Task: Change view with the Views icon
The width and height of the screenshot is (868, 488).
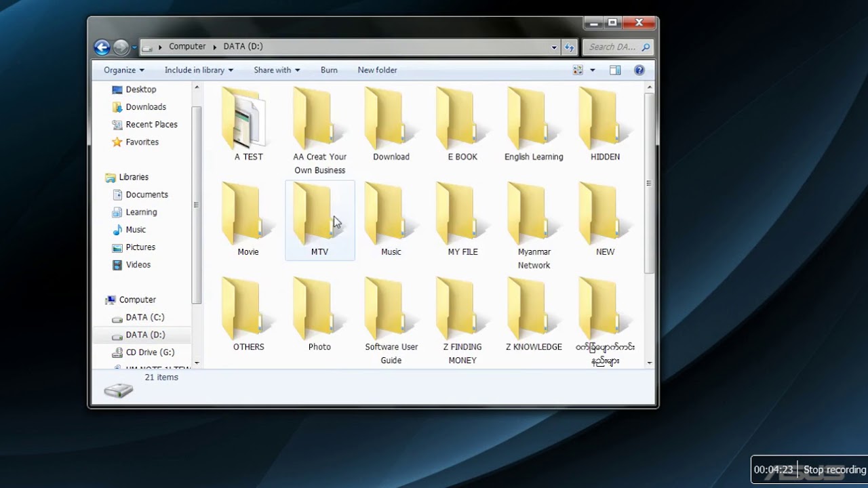Action: coord(578,70)
